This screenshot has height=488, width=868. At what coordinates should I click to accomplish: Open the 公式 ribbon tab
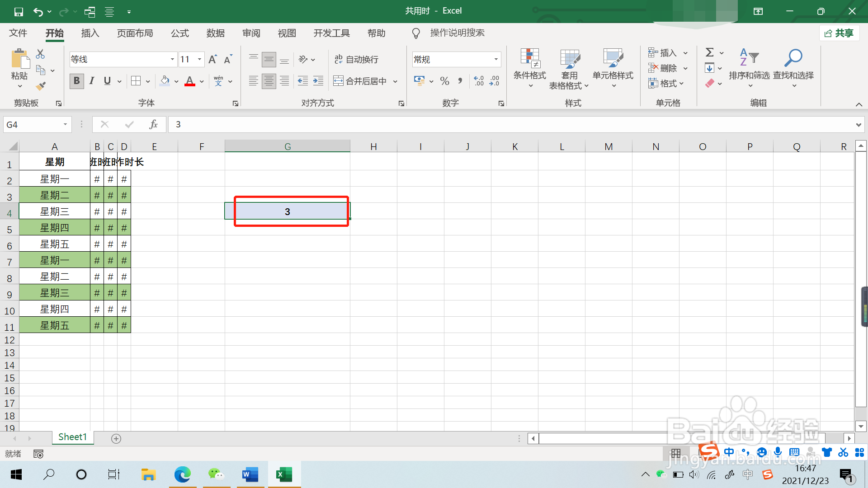point(180,33)
